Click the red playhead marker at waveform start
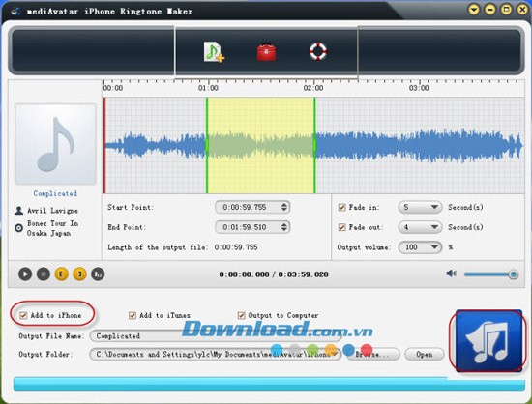The height and width of the screenshot is (404, 532). point(104,145)
